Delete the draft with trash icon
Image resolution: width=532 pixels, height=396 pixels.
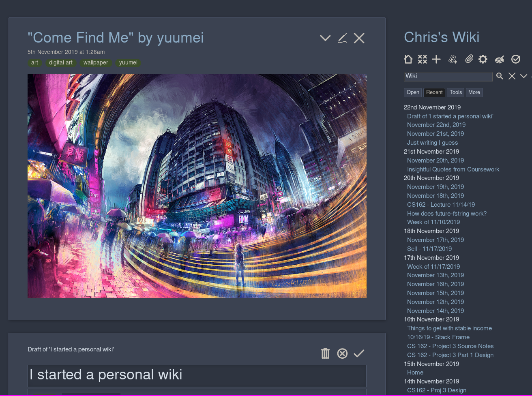click(325, 353)
